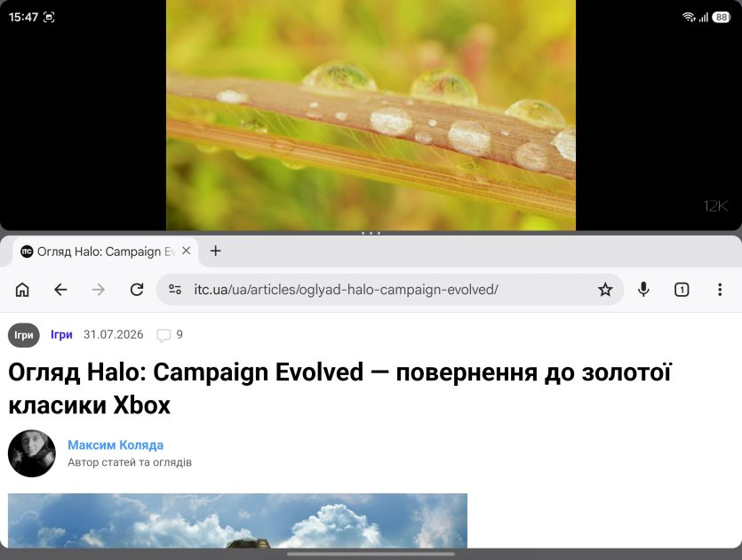Go forward to next page

point(99,290)
